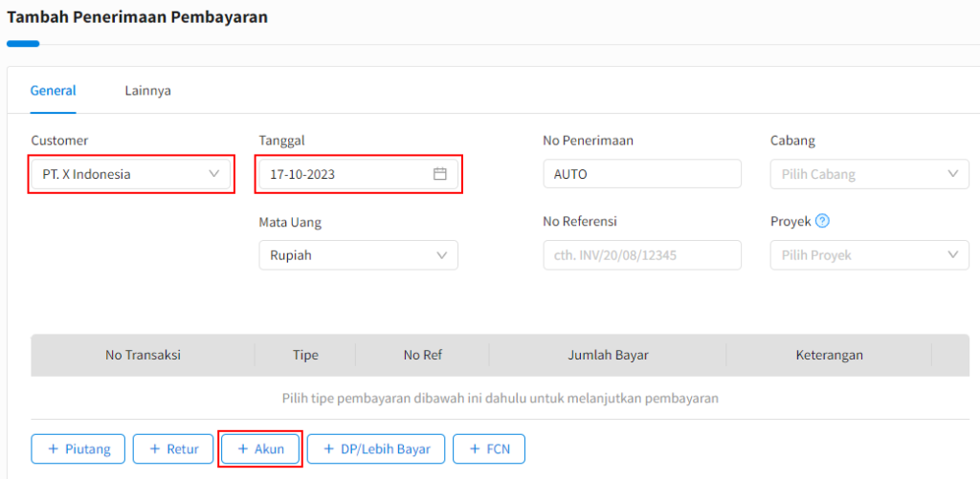Click the Keterangan column header
The width and height of the screenshot is (980, 479).
[x=830, y=356]
